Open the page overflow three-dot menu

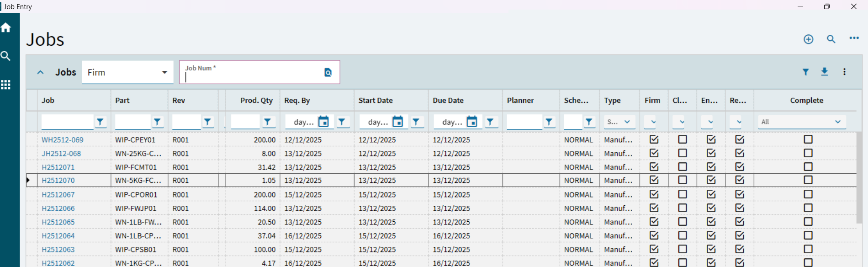[x=854, y=38]
